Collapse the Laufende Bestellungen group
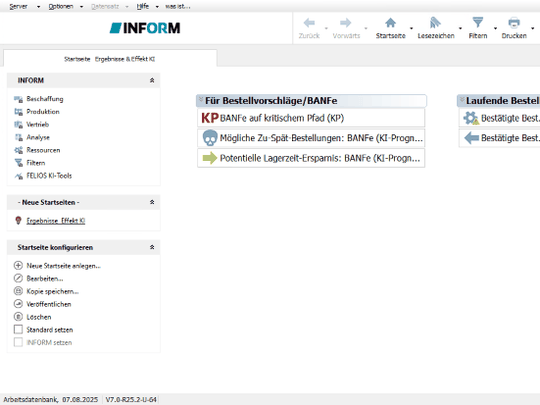Viewport: 540px width, 405px height. pos(462,99)
